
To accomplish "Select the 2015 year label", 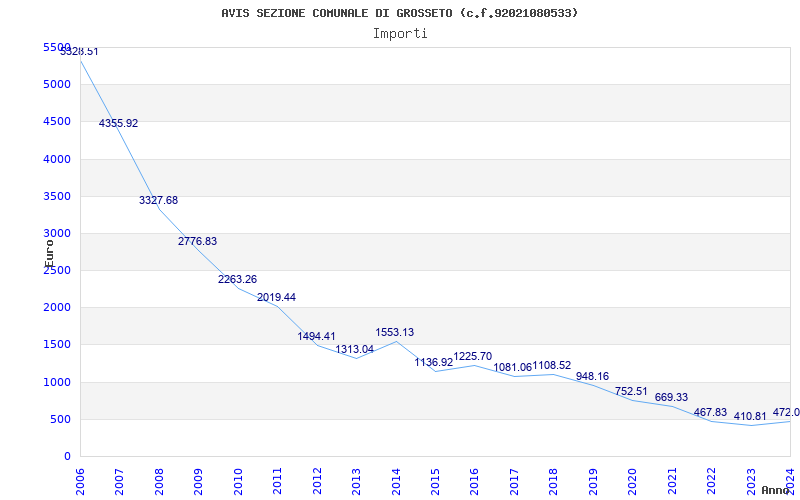I will click(x=435, y=482).
